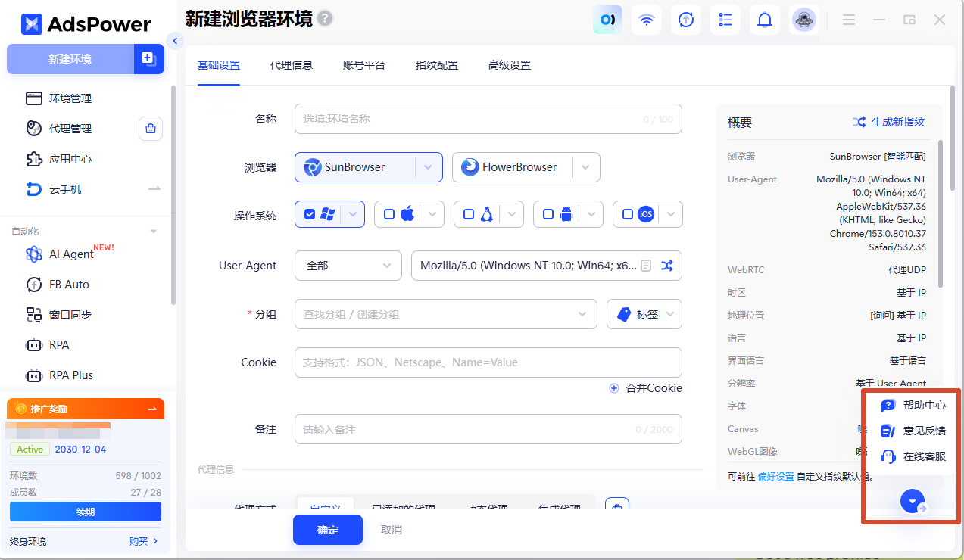Randomize User-Agent with shuffle icon
964x560 pixels.
point(666,266)
